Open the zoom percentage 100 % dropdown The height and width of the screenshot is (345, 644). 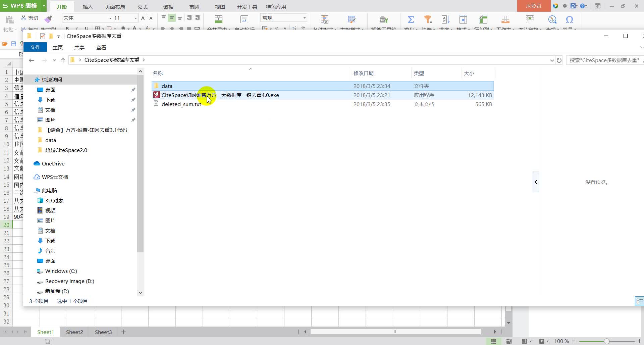tap(561, 341)
